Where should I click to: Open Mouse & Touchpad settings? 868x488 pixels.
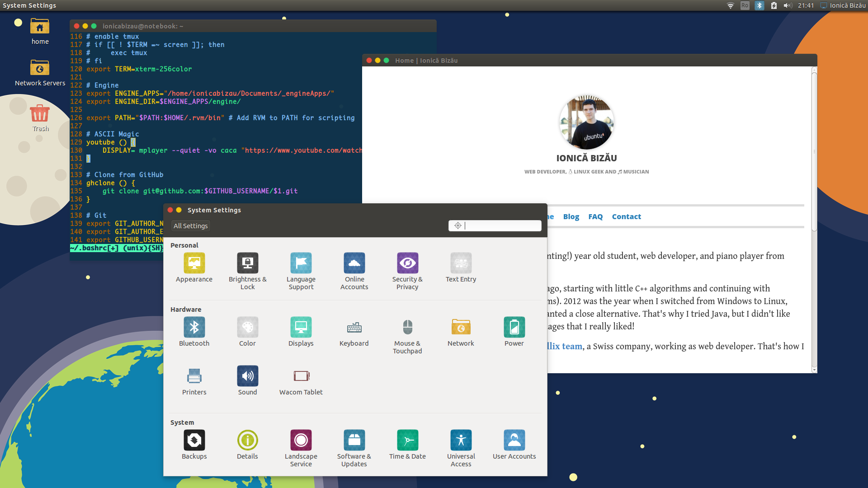[x=407, y=328]
